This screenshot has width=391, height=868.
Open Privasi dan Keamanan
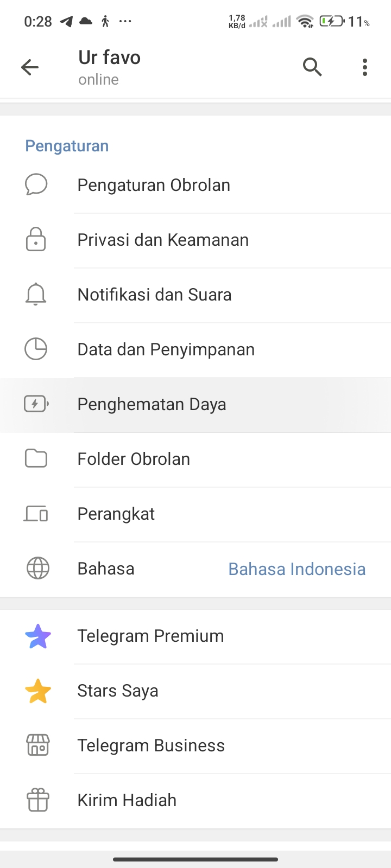tap(163, 240)
